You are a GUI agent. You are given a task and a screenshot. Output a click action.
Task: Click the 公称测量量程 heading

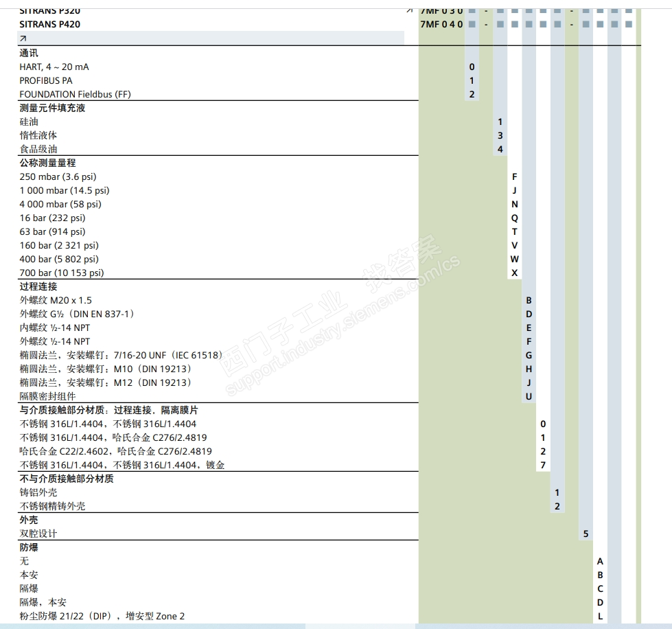(x=47, y=163)
